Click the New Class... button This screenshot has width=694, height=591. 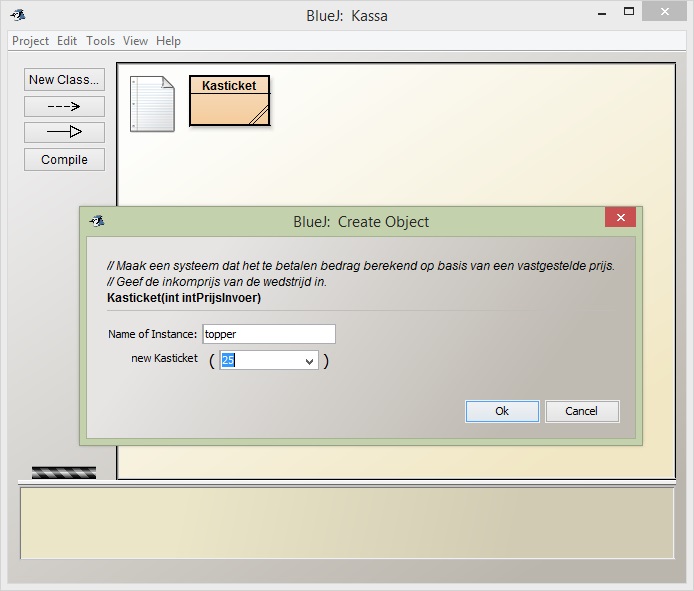pyautogui.click(x=64, y=80)
